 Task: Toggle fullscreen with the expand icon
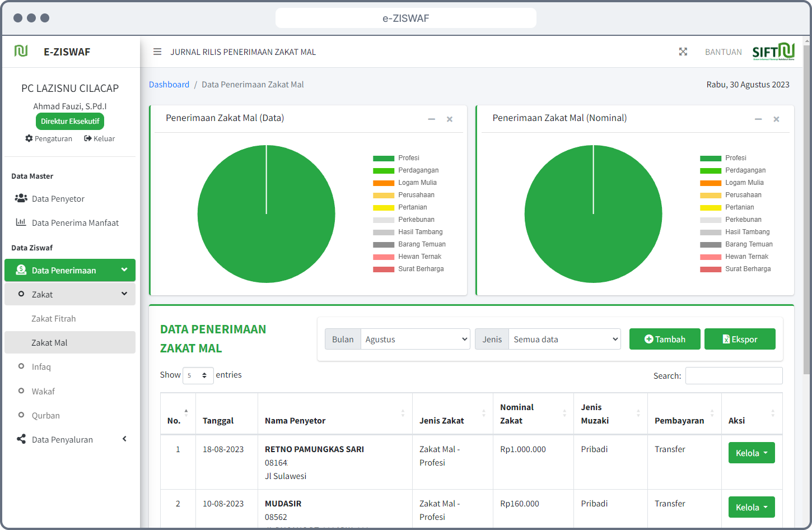click(x=683, y=52)
